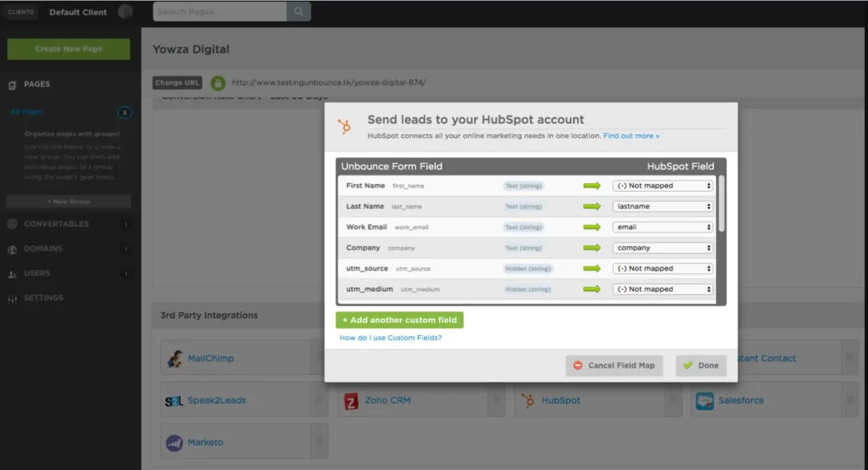This screenshot has height=470, width=868.
Task: Click the Pages sidebar icon
Action: (12, 86)
